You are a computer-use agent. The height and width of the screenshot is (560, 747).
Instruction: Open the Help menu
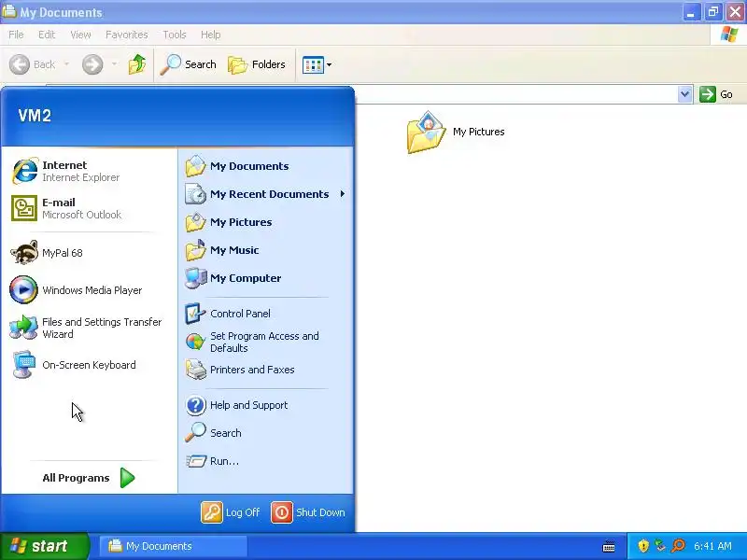(211, 35)
